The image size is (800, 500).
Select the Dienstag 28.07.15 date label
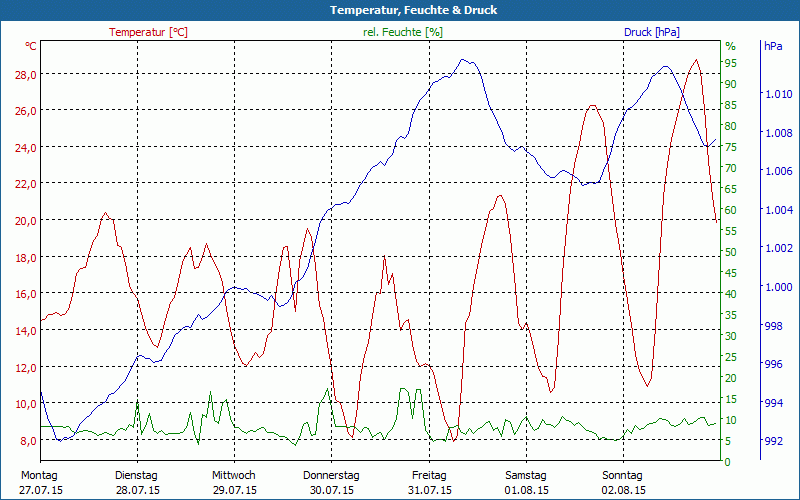(137, 482)
